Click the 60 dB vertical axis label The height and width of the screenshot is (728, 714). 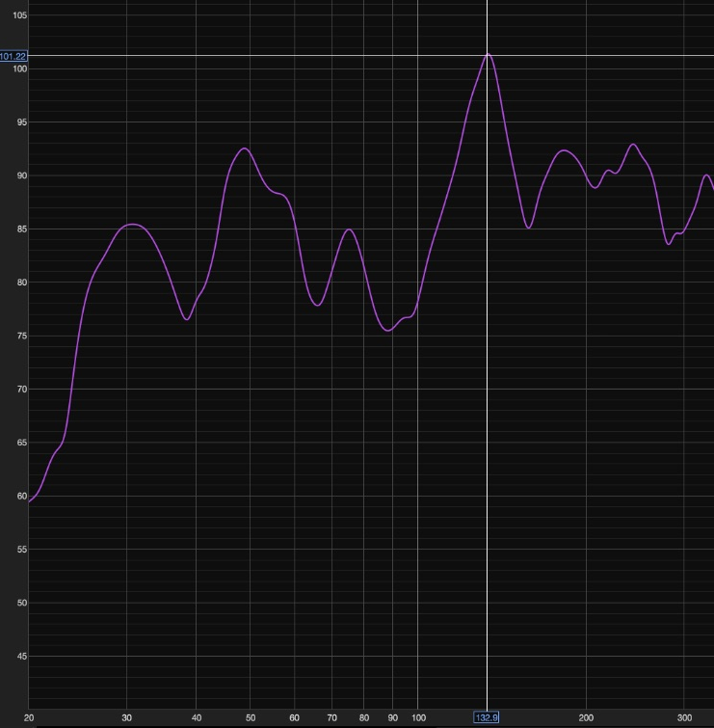(22, 496)
